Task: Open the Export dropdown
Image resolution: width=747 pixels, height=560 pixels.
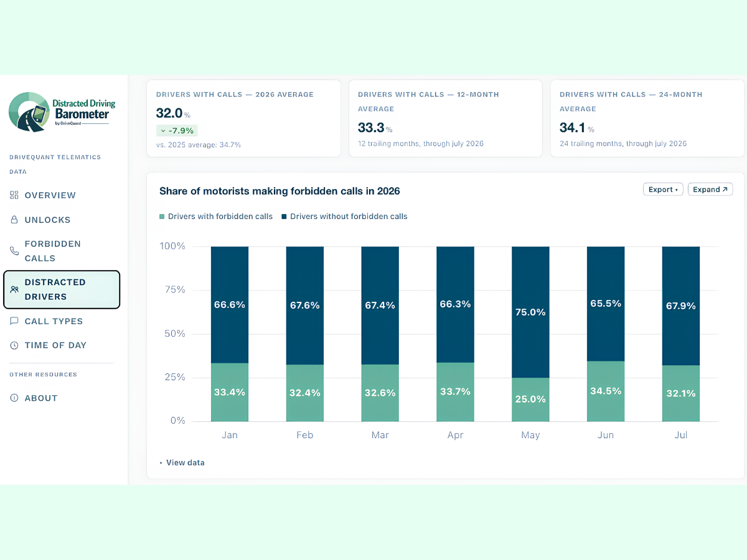Action: 663,190
